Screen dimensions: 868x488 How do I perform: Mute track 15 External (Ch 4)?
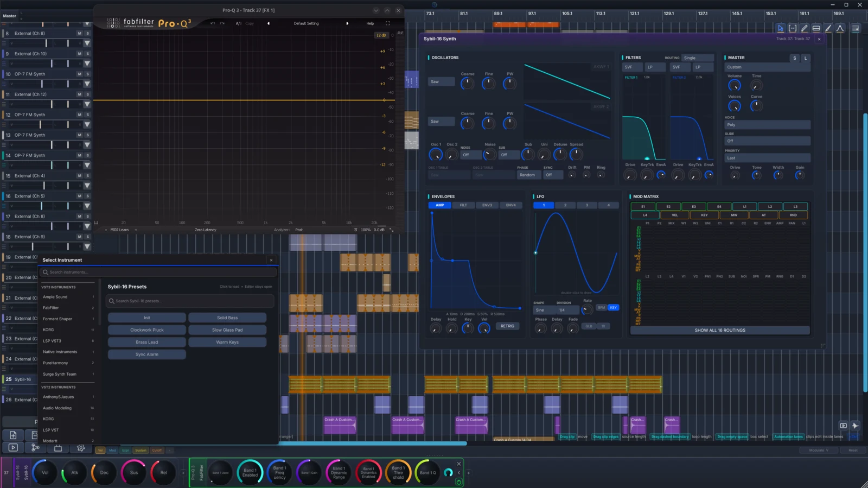coord(79,176)
